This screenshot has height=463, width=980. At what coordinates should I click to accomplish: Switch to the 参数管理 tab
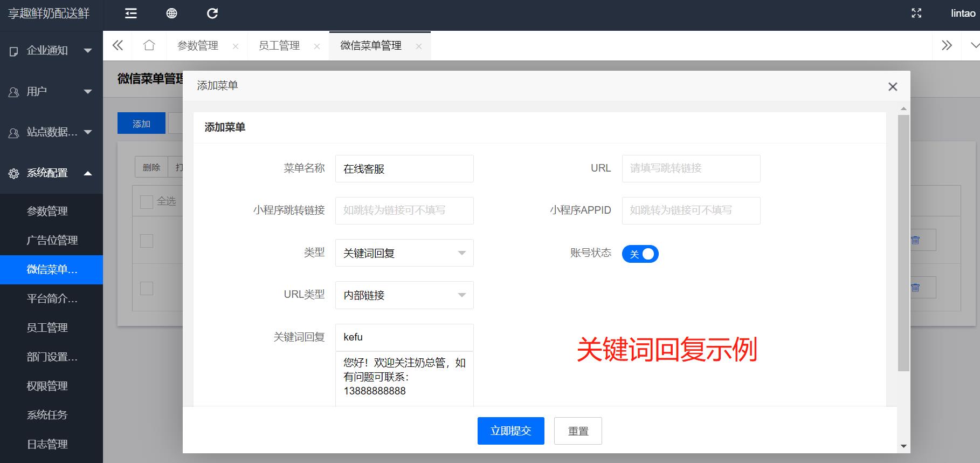click(198, 46)
